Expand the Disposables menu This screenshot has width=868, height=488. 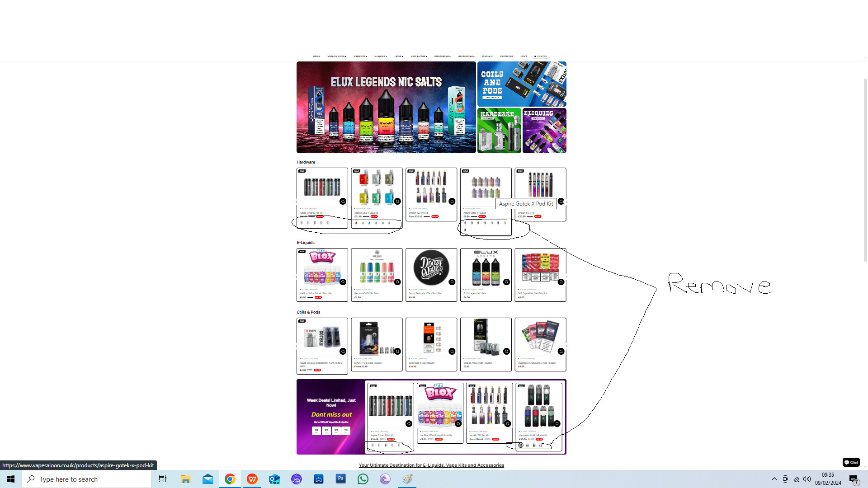(442, 56)
